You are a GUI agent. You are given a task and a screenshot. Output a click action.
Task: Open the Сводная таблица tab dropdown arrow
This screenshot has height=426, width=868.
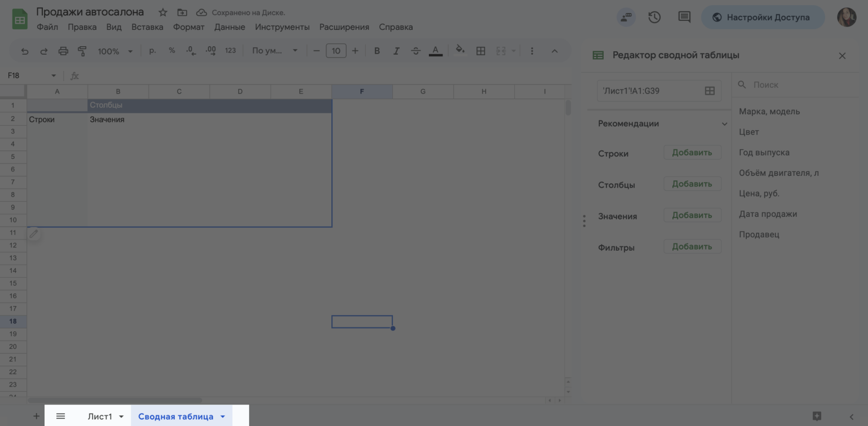pos(223,416)
